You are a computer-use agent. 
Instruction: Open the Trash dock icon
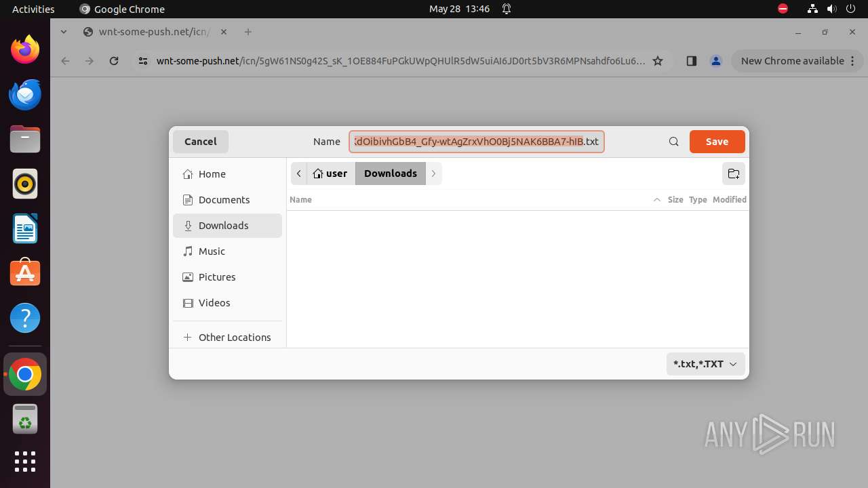[25, 419]
